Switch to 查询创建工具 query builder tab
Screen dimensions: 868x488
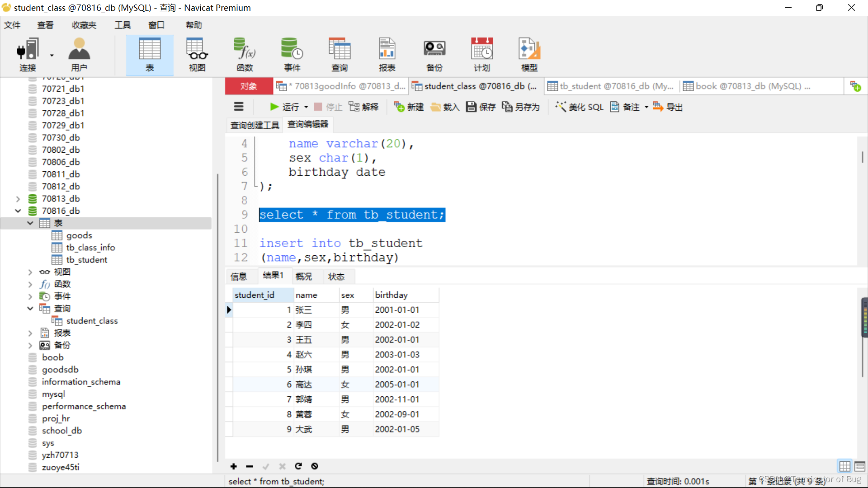(255, 125)
